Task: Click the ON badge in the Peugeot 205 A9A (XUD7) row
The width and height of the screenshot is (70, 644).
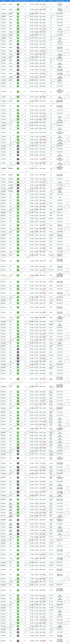Action: [18, 358]
